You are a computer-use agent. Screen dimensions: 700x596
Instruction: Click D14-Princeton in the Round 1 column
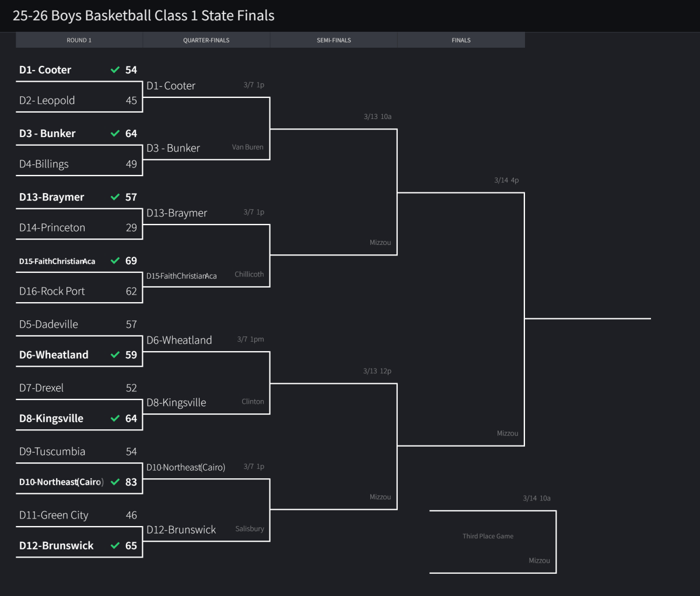[52, 227]
